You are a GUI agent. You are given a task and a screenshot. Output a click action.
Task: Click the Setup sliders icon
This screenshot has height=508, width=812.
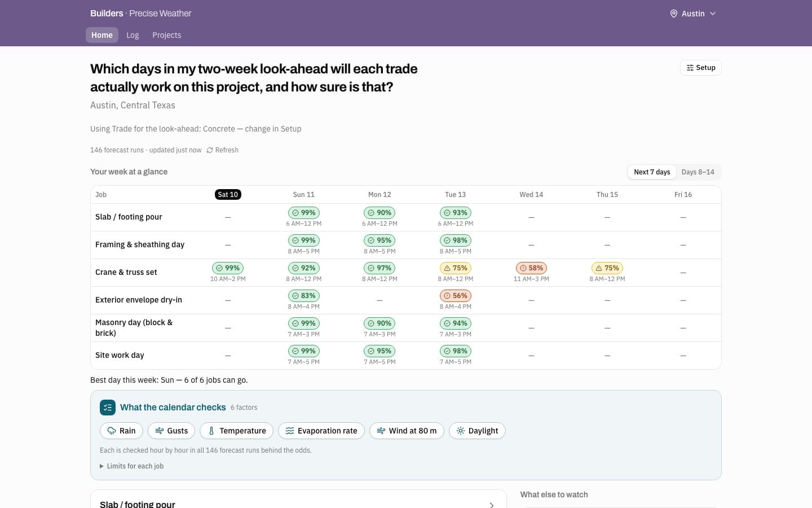[690, 68]
